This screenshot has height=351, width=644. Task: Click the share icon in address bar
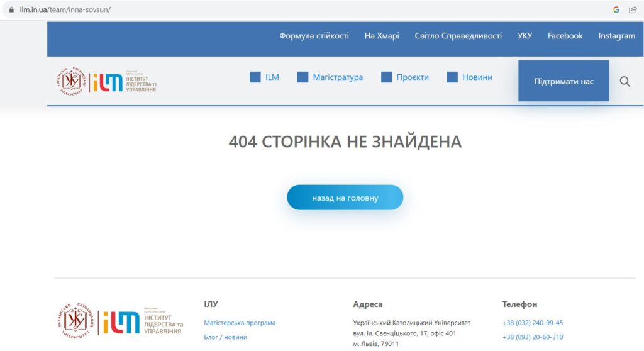(x=633, y=9)
